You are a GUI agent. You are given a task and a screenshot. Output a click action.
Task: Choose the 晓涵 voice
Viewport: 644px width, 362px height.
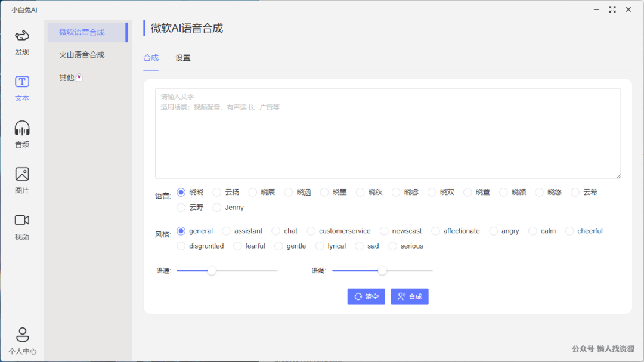pyautogui.click(x=289, y=192)
